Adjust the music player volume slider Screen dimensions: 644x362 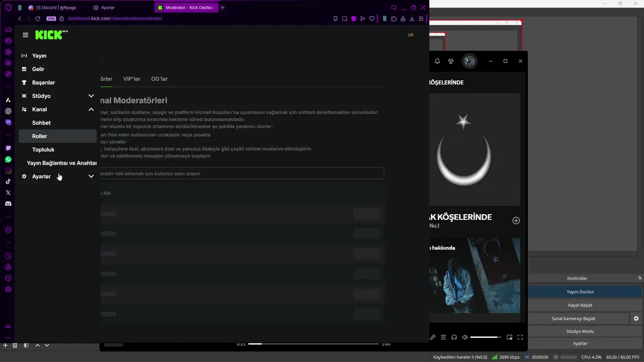tap(486, 337)
